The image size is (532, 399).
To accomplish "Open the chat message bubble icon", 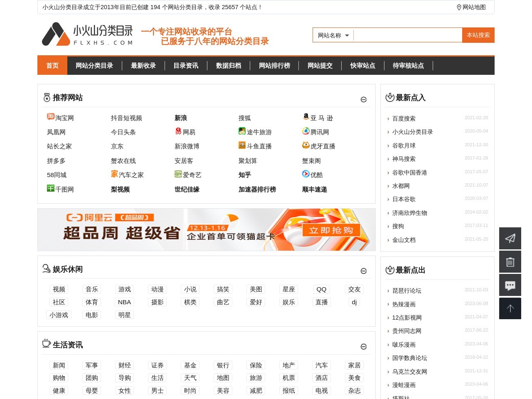I will click(510, 285).
